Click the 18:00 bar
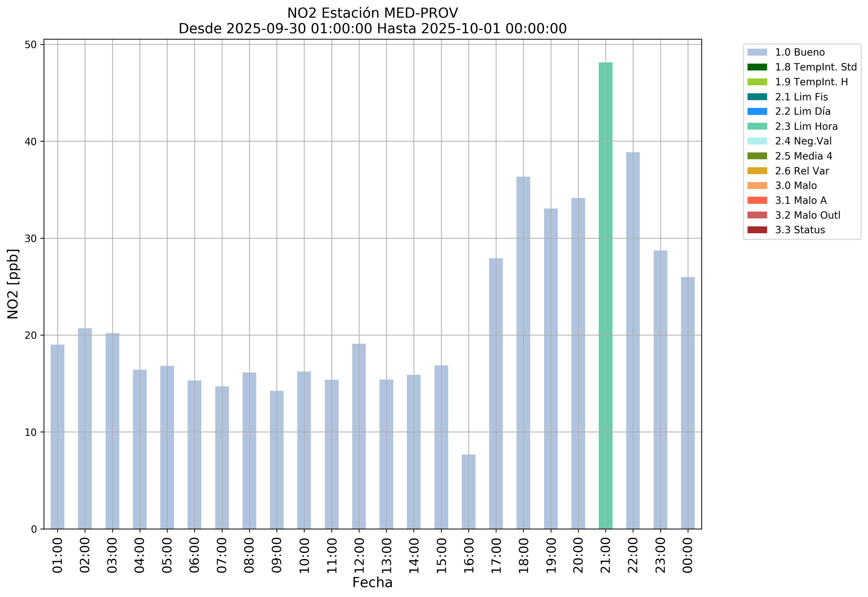This screenshot has height=597, width=868. coord(523,353)
